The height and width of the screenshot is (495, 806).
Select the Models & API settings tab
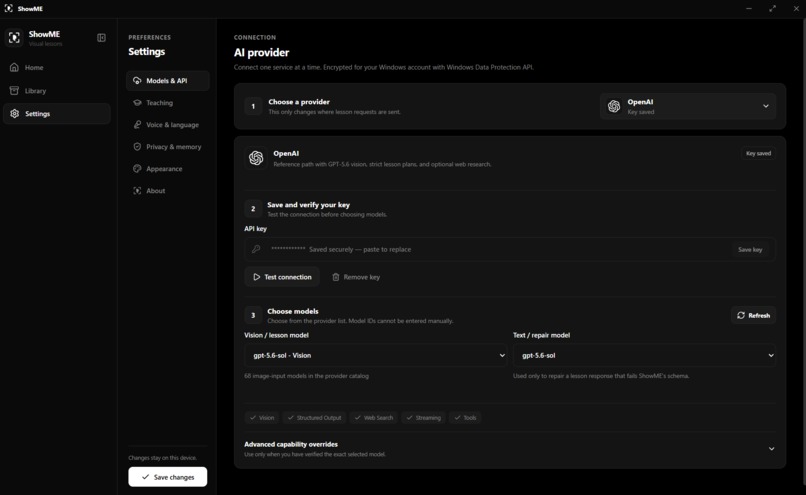pos(168,81)
